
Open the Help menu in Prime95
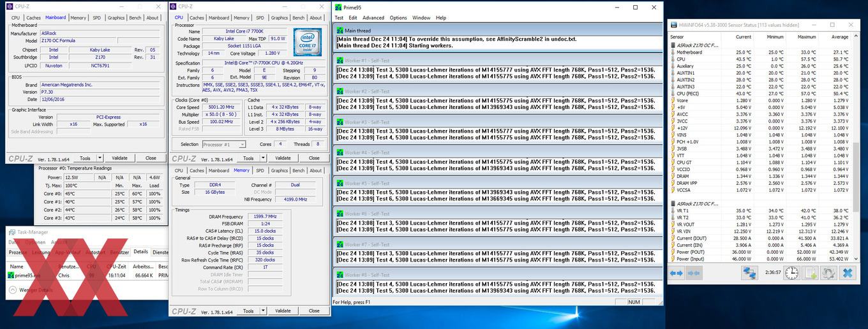point(441,18)
